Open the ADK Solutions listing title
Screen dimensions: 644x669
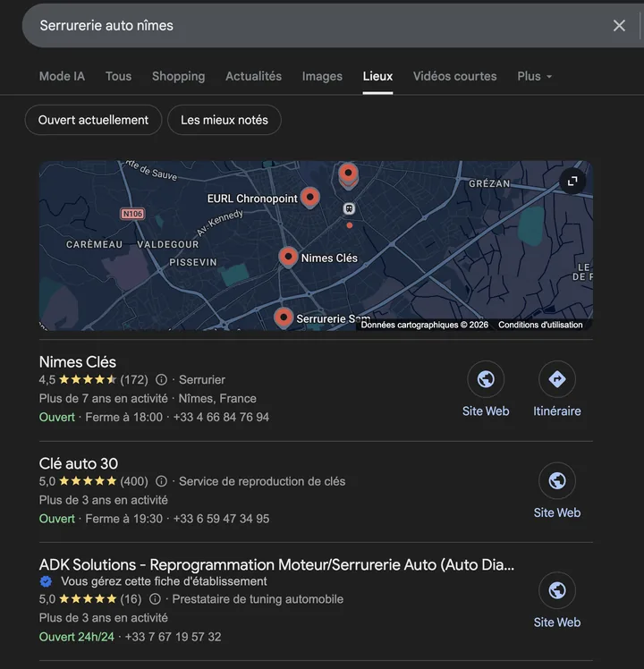[276, 565]
